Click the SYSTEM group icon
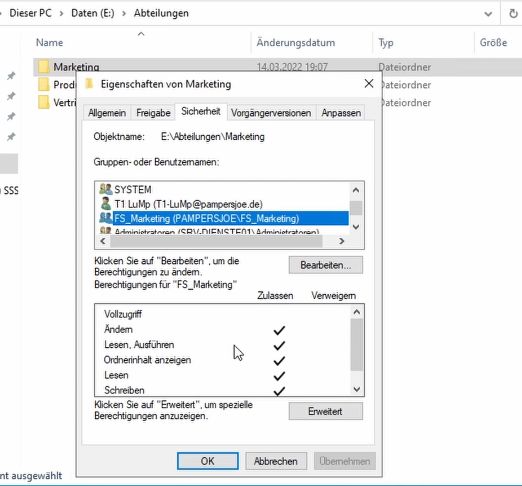This screenshot has height=486, width=522. click(x=106, y=189)
